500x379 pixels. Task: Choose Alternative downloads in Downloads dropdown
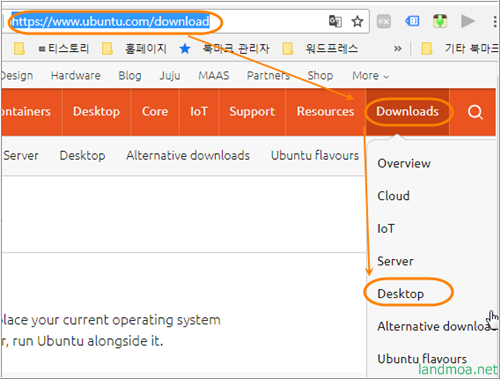436,326
